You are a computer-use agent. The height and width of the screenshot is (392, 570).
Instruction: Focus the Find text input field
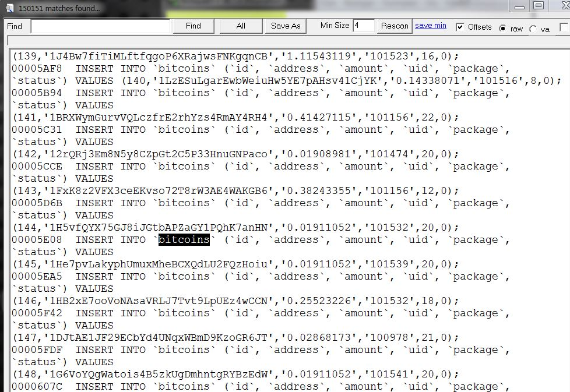pyautogui.click(x=100, y=26)
